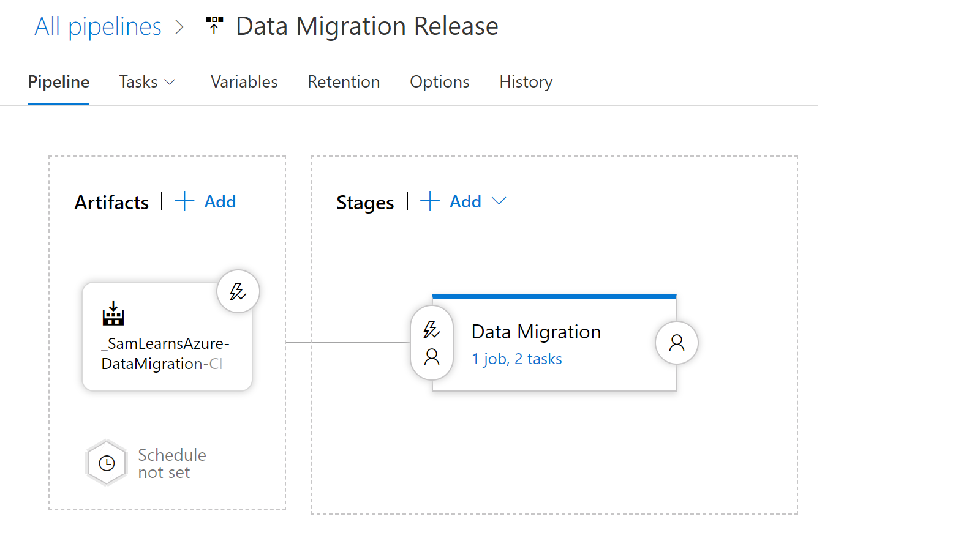Click the build artifact factory icon
The width and height of the screenshot is (980, 541).
113,313
